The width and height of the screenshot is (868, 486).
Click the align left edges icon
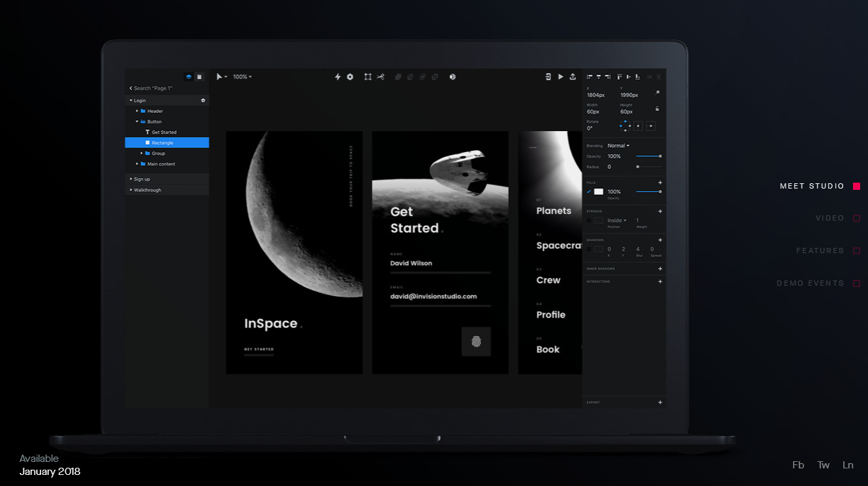(590, 77)
